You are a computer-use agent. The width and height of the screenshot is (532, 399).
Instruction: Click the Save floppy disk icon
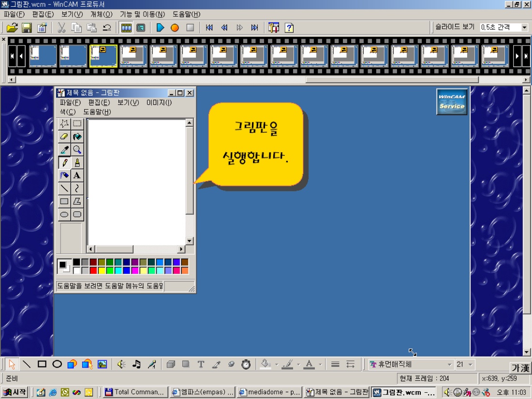(x=27, y=28)
